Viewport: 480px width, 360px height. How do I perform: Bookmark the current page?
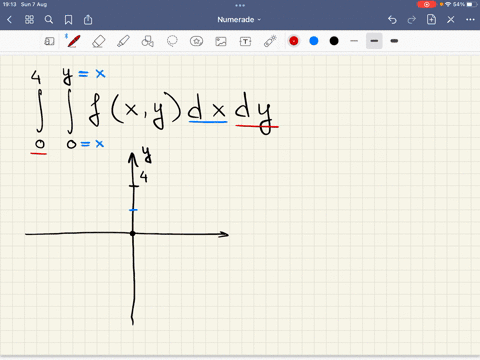pyautogui.click(x=68, y=20)
